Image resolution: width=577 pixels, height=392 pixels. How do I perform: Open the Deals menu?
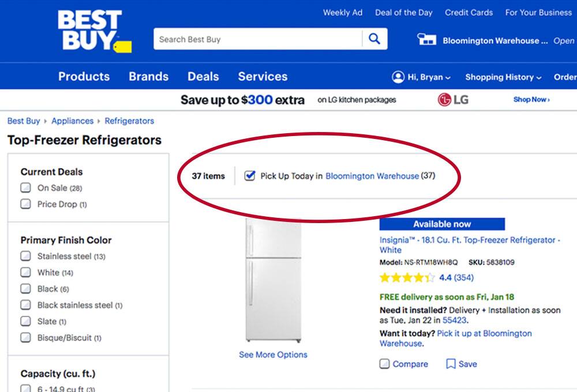203,77
